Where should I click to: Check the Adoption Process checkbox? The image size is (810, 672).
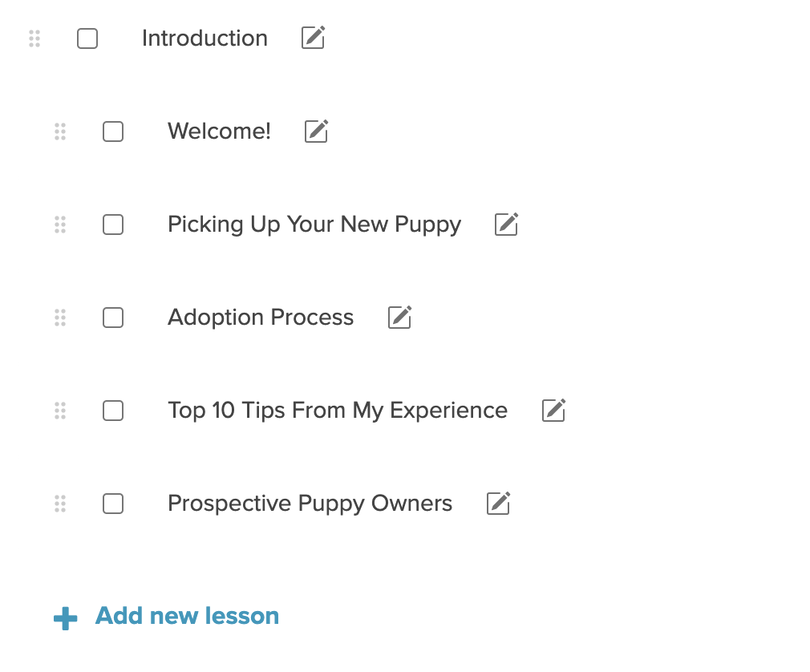(x=113, y=318)
